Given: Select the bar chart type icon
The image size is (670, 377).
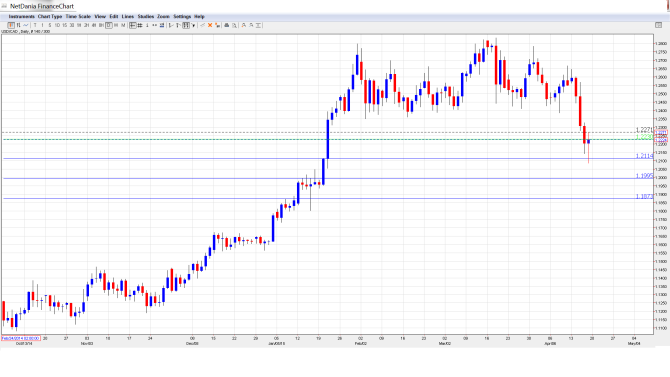Looking at the screenshot, I should [x=19, y=25].
